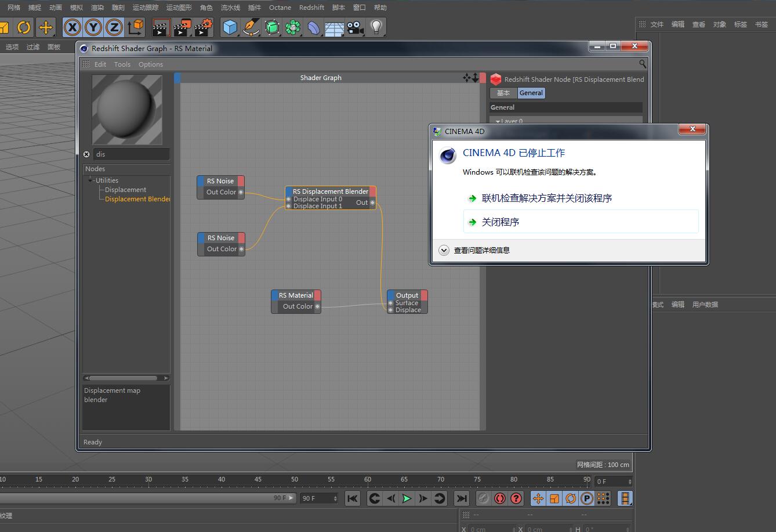Click the Floor grid object icon
The image size is (776, 532).
click(x=335, y=27)
